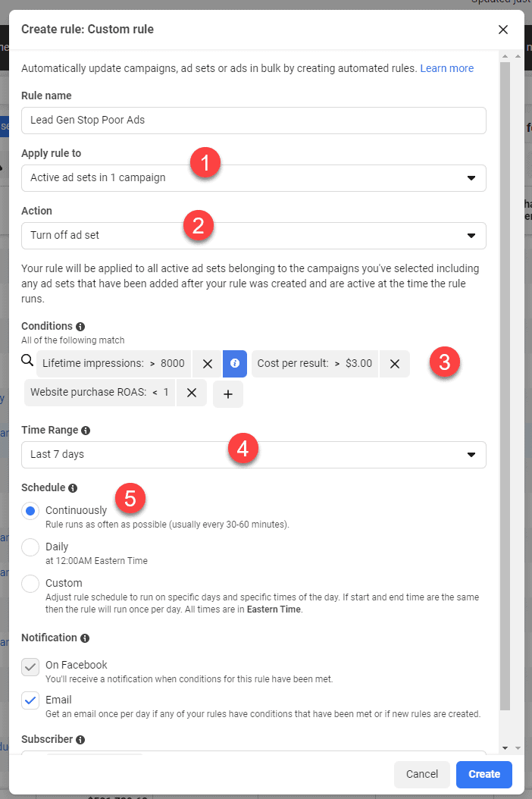Remove the Lifetime impressions condition
The width and height of the screenshot is (532, 799).
208,364
